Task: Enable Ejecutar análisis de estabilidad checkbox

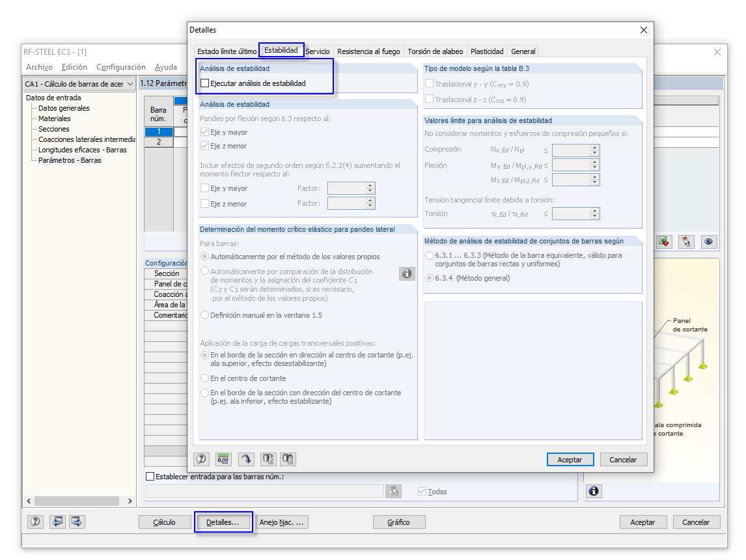Action: [204, 83]
